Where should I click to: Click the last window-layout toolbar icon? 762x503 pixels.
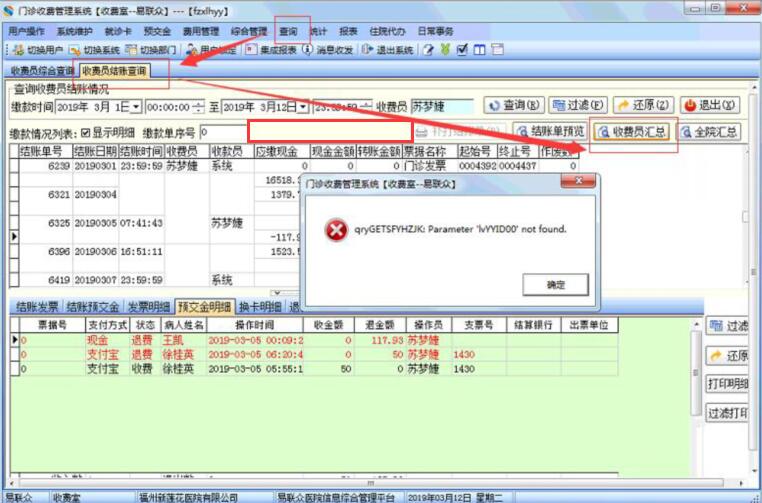coord(497,49)
